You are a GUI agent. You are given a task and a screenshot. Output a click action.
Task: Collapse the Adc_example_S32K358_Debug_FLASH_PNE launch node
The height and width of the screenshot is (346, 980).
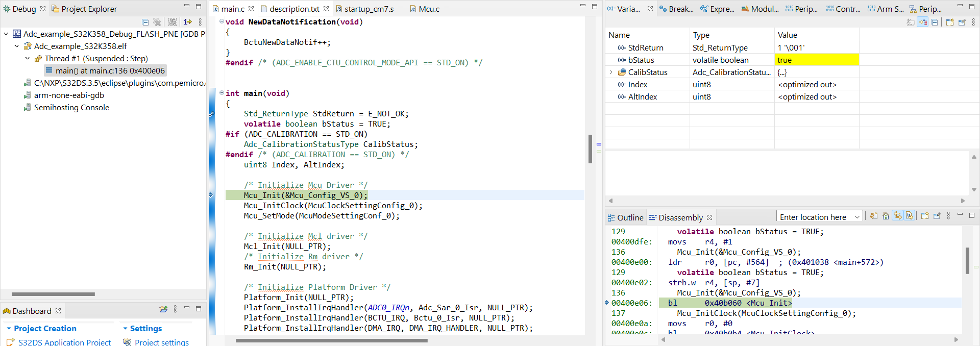pos(6,34)
